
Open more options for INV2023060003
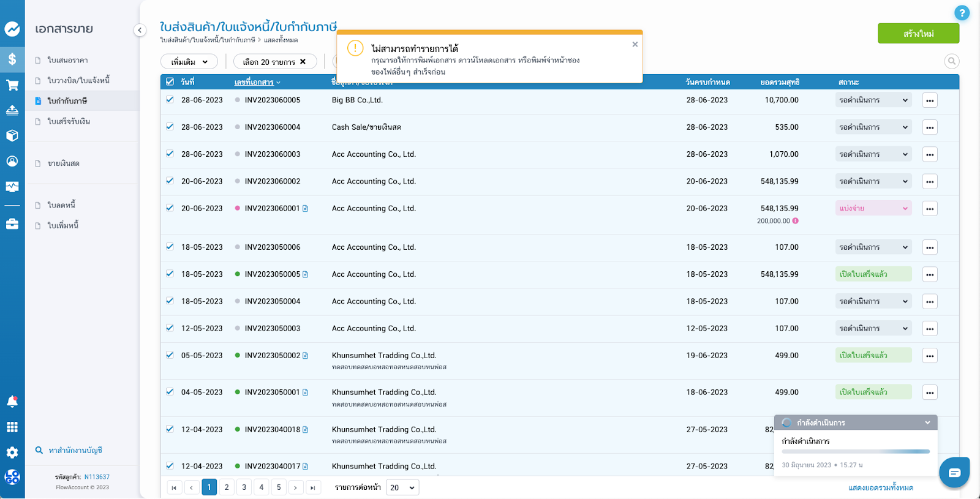point(930,154)
